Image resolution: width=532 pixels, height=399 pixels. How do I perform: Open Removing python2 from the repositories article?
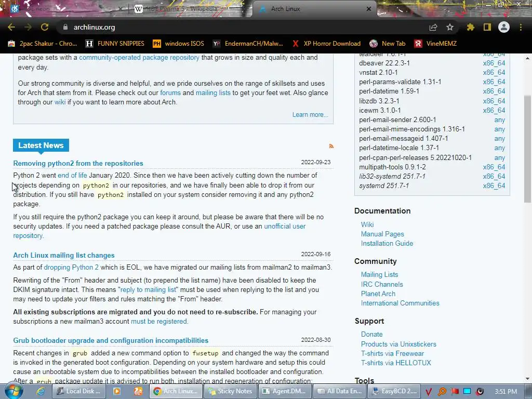tap(78, 163)
